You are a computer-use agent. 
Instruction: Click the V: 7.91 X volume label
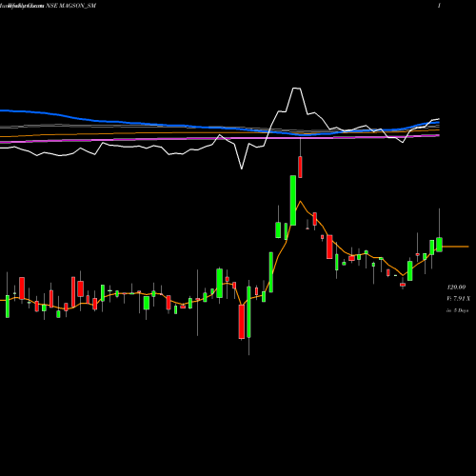(x=458, y=299)
